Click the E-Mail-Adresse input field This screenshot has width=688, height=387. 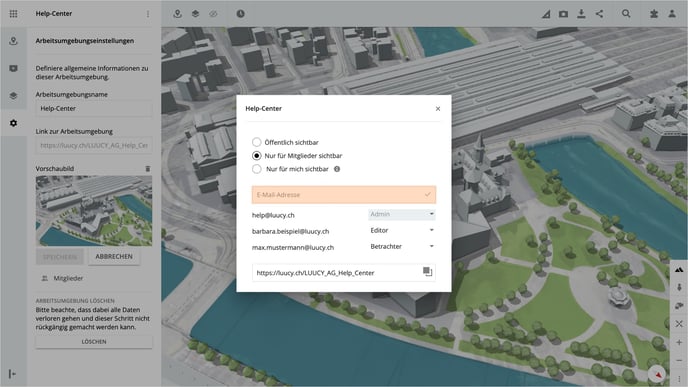coord(344,195)
